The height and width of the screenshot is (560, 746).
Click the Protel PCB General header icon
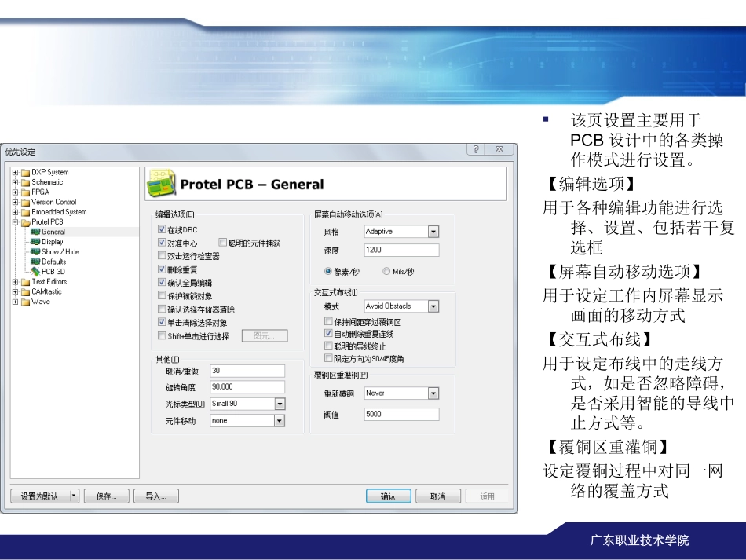161,183
